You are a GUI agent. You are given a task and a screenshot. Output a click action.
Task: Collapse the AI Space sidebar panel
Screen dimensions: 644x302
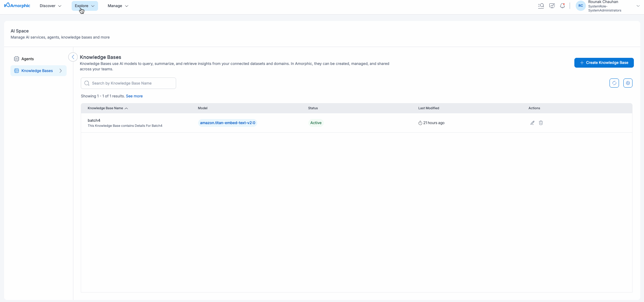pos(73,57)
